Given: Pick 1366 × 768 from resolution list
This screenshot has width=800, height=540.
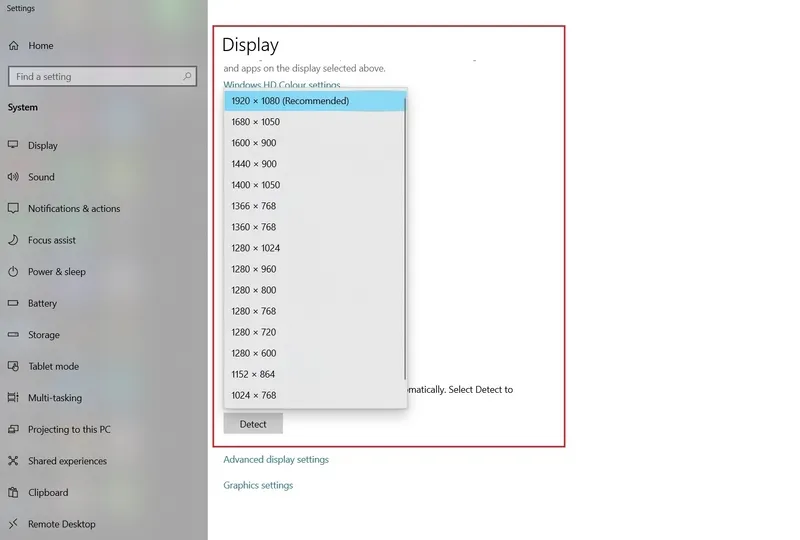Looking at the screenshot, I should 254,206.
